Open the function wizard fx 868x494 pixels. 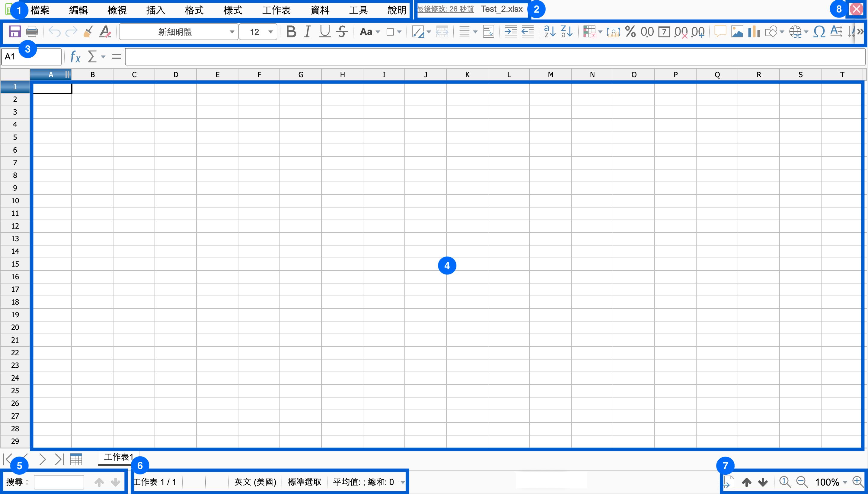pos(75,56)
